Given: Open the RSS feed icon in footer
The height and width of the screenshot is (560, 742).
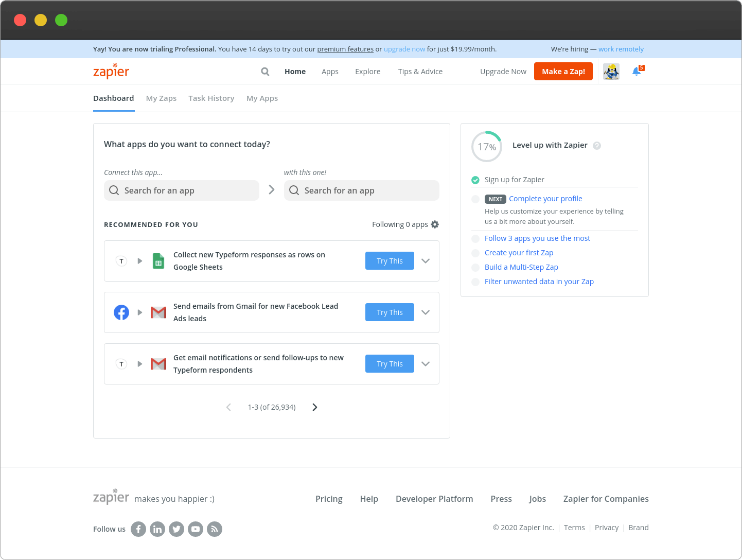Looking at the screenshot, I should coord(215,529).
